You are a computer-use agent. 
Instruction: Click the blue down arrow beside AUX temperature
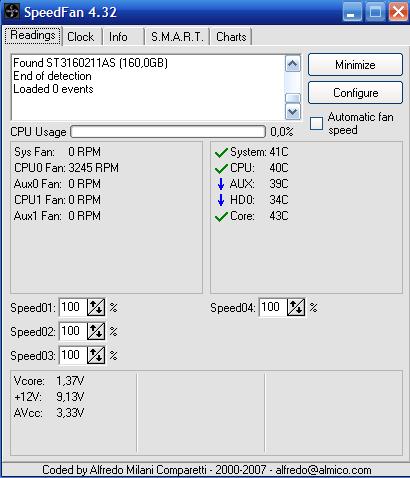[x=221, y=184]
